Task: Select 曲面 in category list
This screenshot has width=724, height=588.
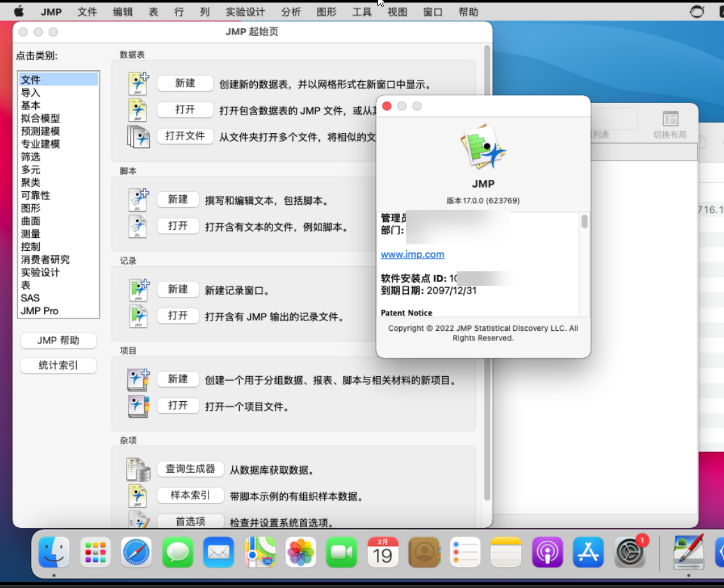Action: [58, 221]
